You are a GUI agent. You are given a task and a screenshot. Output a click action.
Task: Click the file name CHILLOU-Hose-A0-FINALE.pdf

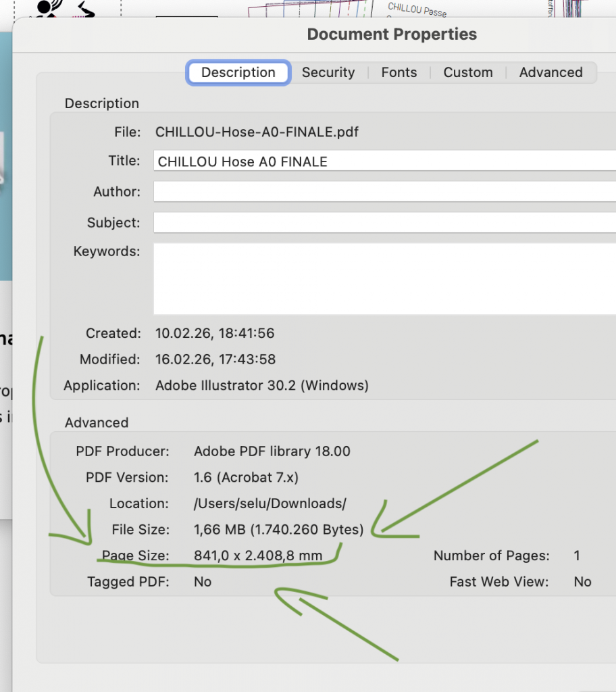257,132
